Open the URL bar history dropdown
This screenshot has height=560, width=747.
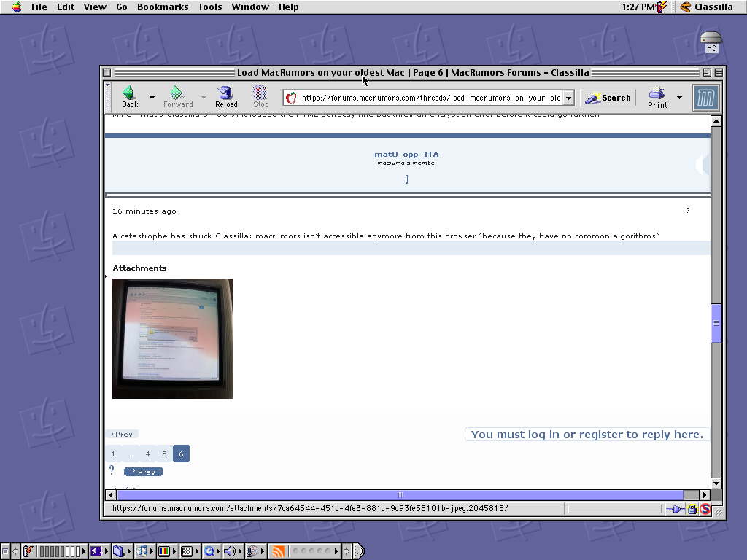[569, 98]
